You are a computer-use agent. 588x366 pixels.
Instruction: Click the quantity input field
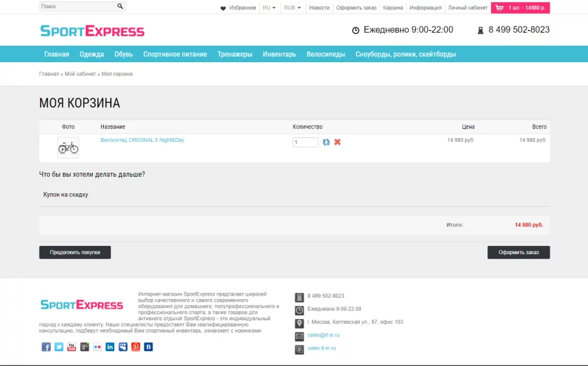(305, 142)
